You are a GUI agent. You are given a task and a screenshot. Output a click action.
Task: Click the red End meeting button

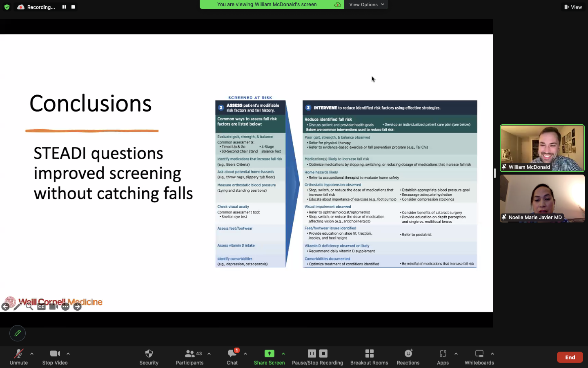pos(570,357)
